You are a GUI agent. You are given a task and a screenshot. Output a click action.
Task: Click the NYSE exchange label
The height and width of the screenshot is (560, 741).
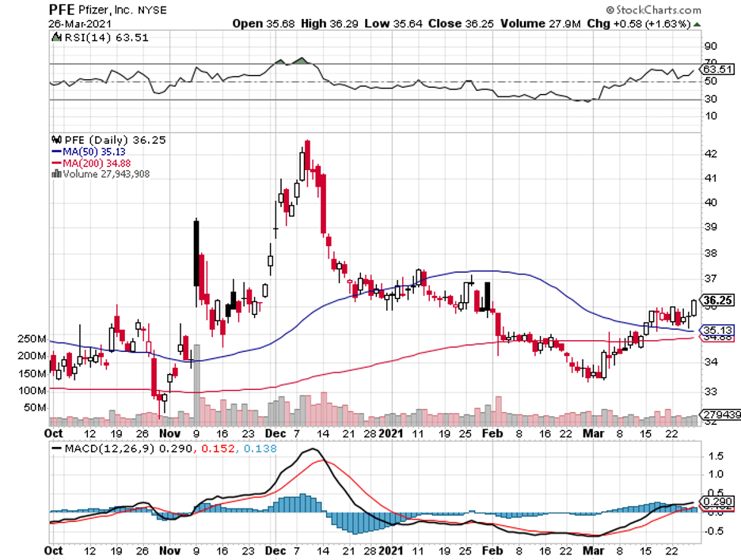[152, 10]
